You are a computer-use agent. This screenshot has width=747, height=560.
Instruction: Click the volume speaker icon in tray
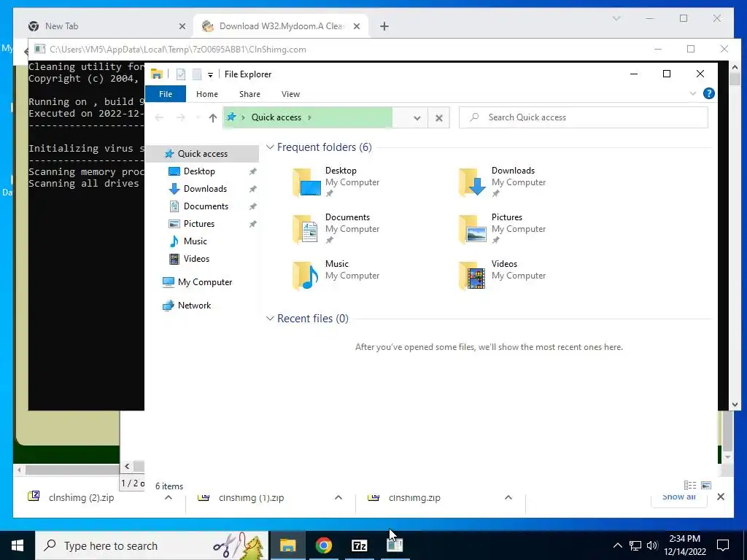(x=652, y=545)
